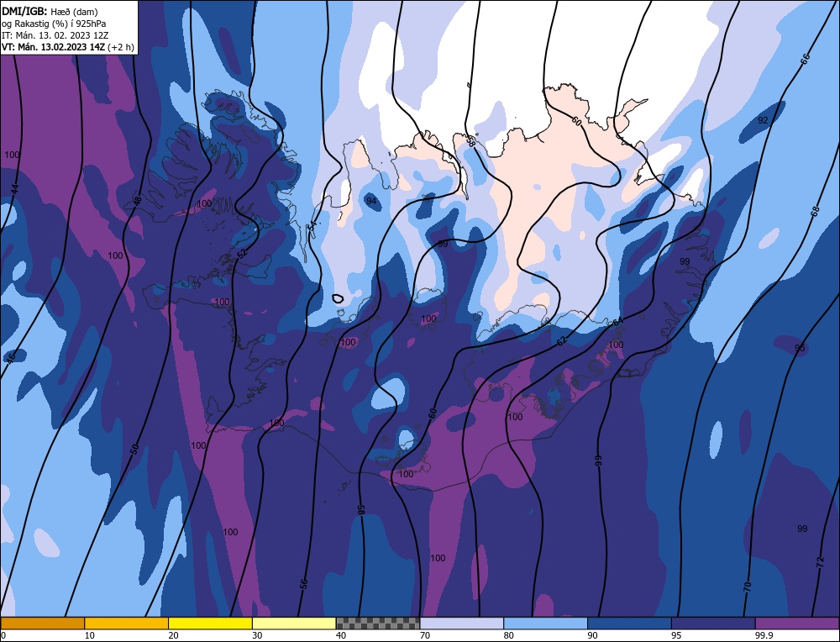Click the legend tick label '99.9'
The width and height of the screenshot is (840, 642).
tap(764, 635)
